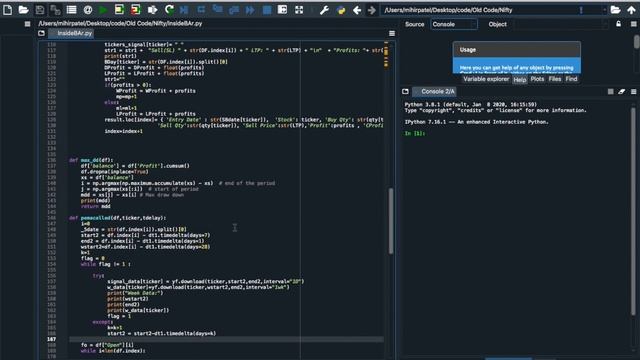Open the editor left-edge hamburger menu beside file path
The width and height of the screenshot is (640, 360).
click(27, 24)
